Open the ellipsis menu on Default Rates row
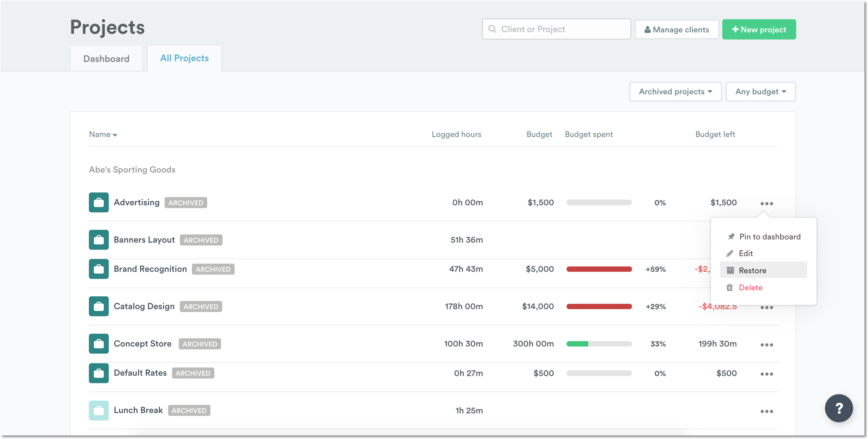Screen dimensions: 868x439 (x=767, y=374)
